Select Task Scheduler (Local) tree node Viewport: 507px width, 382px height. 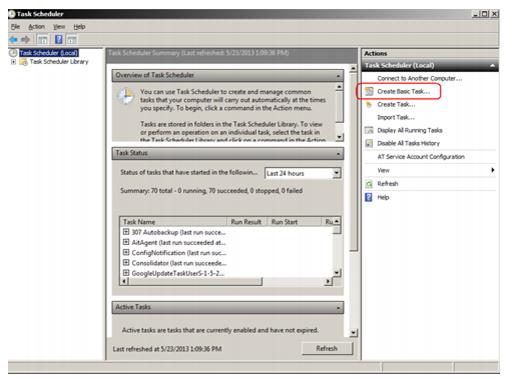point(49,53)
